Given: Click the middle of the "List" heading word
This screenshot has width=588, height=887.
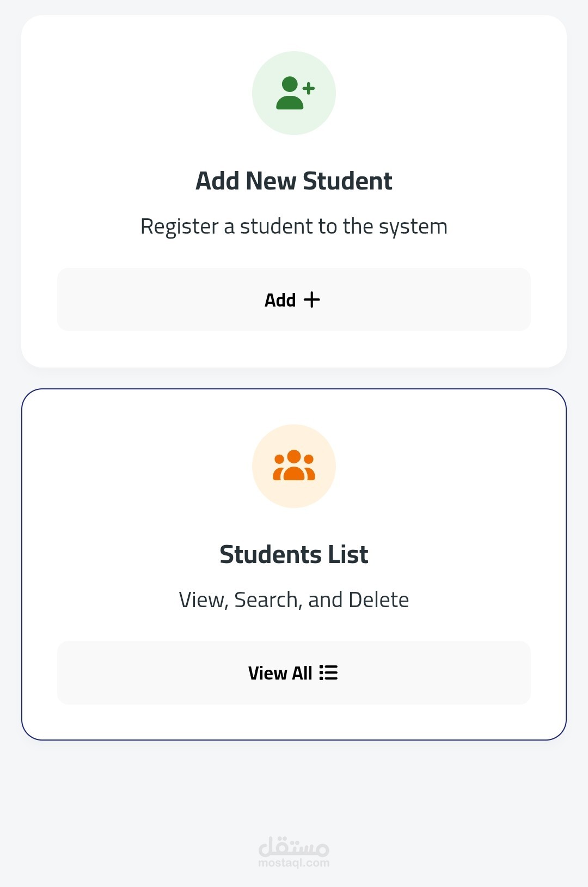Looking at the screenshot, I should (347, 554).
